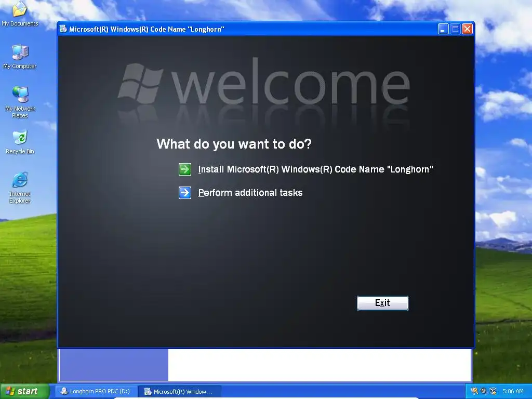Viewport: 532px width, 399px height.
Task: Choose the Perform additional tasks link text
Action: pos(250,193)
